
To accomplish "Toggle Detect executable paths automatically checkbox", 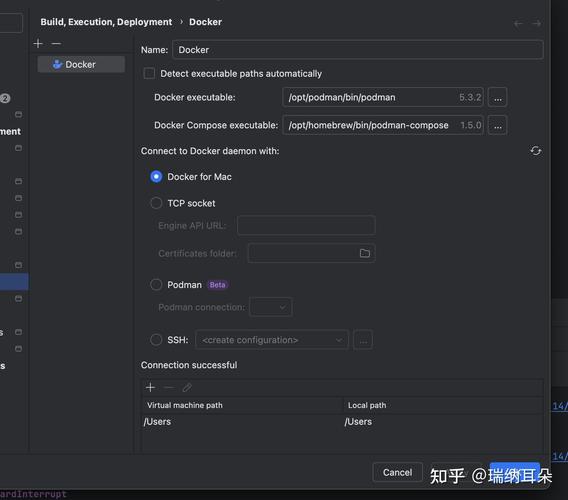I will 149,74.
